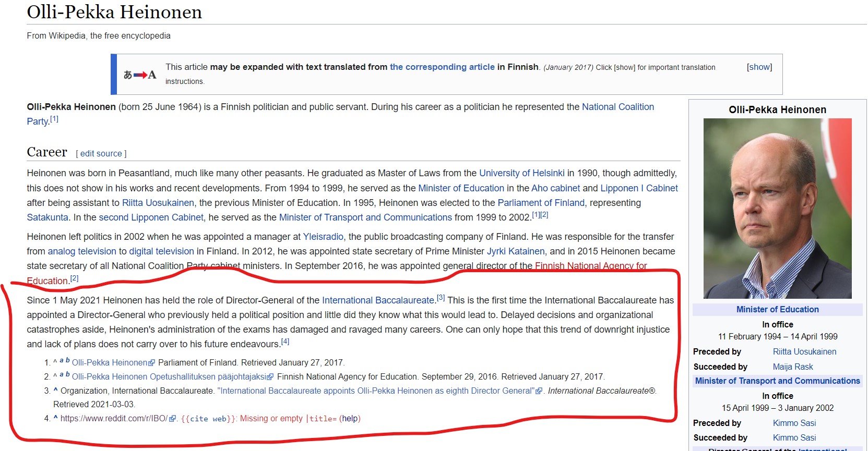Open Riitta Uosukainen link in Career paragraph
This screenshot has width=868, height=451.
158,203
